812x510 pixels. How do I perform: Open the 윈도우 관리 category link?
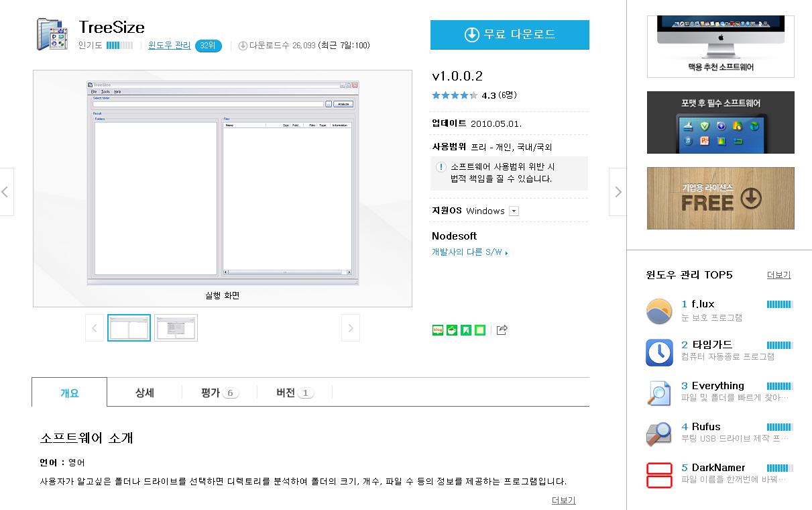pyautogui.click(x=170, y=46)
